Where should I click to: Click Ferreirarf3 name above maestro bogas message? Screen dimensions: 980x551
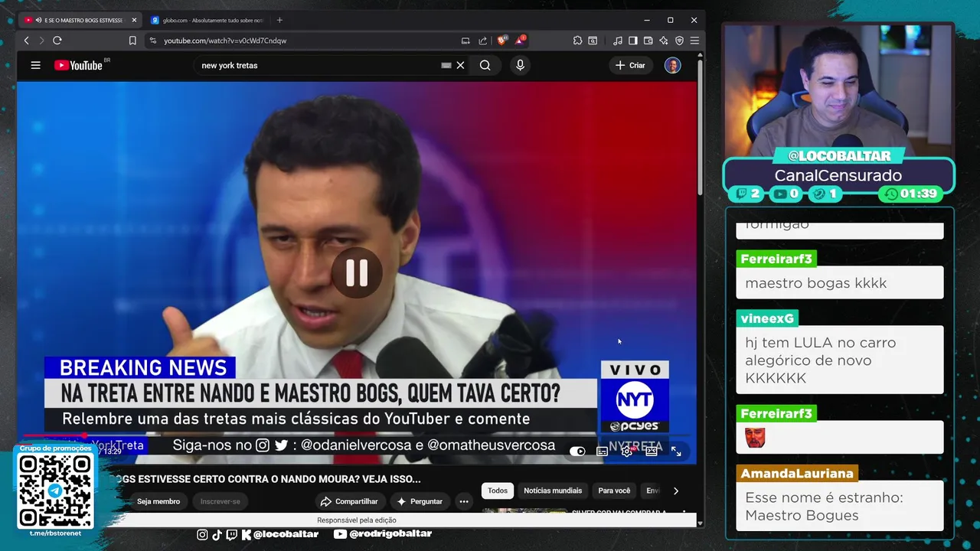coord(776,259)
